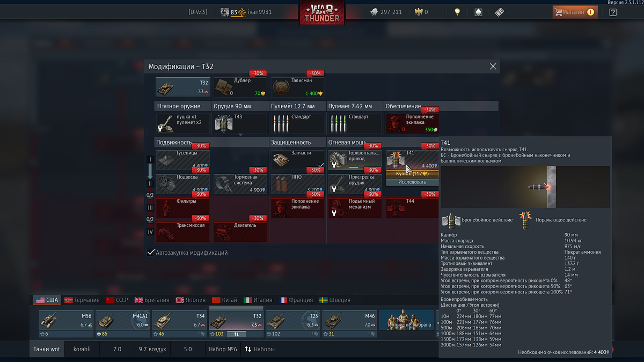Select the ППО fire extinguisher modification
644x362 pixels.
pos(298,183)
